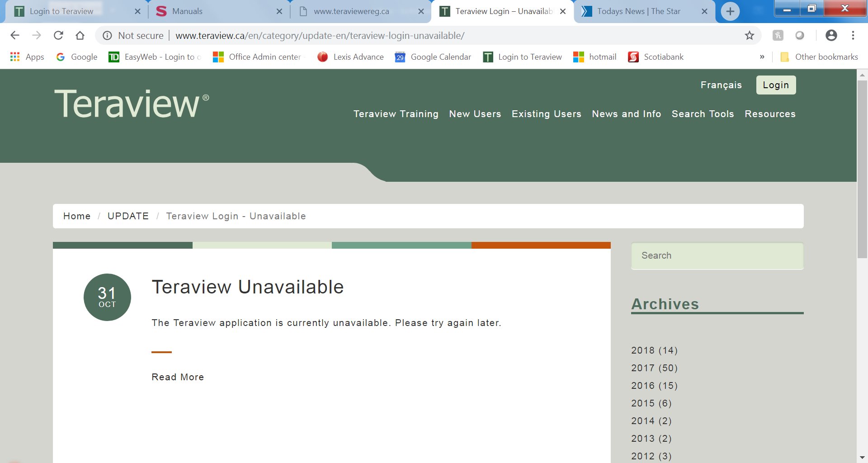Open 2017 (50) archive
The image size is (868, 463).
click(x=654, y=368)
